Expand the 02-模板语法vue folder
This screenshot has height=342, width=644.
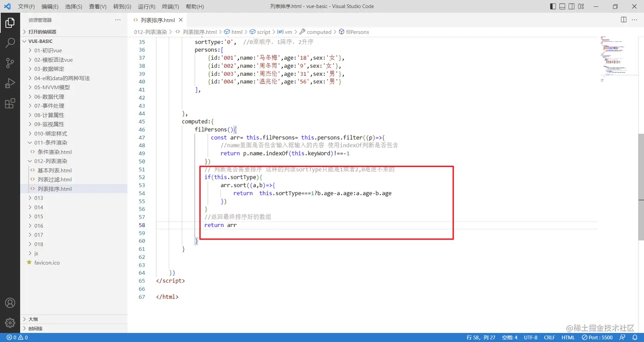pos(74,60)
